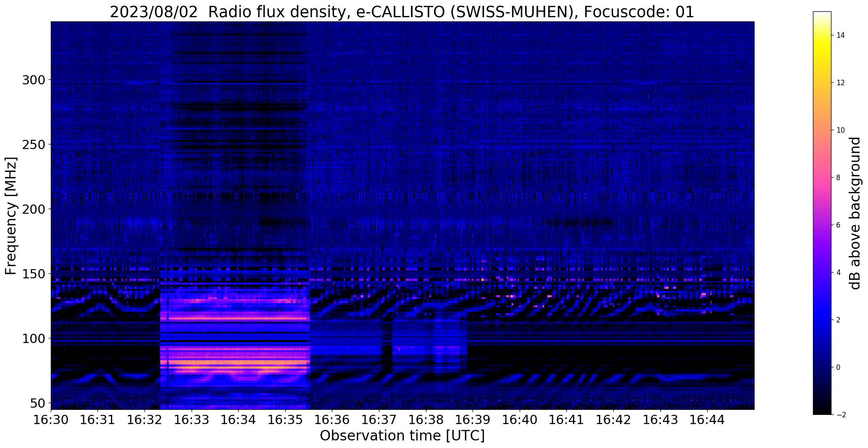Viewport: 868px width, 448px height.
Task: Click the colorbar tick label 10
Action: (x=840, y=130)
